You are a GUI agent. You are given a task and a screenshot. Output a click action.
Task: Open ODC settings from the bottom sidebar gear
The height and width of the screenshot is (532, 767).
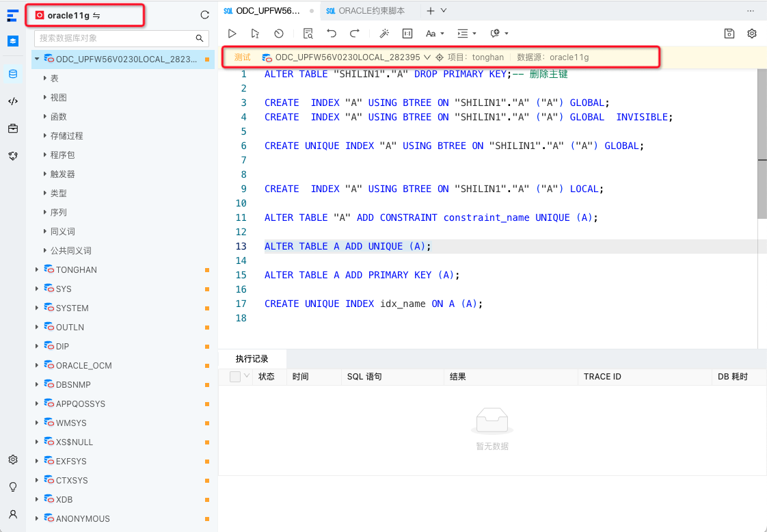point(12,460)
